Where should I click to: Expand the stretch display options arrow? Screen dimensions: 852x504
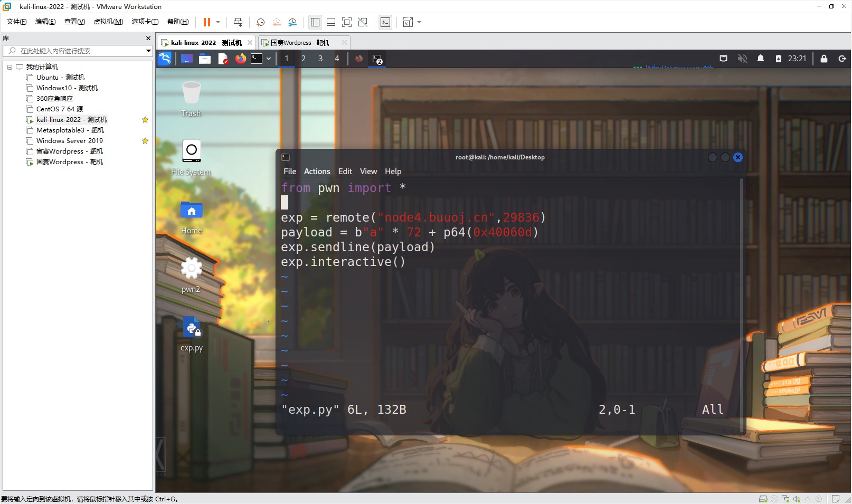pos(419,22)
